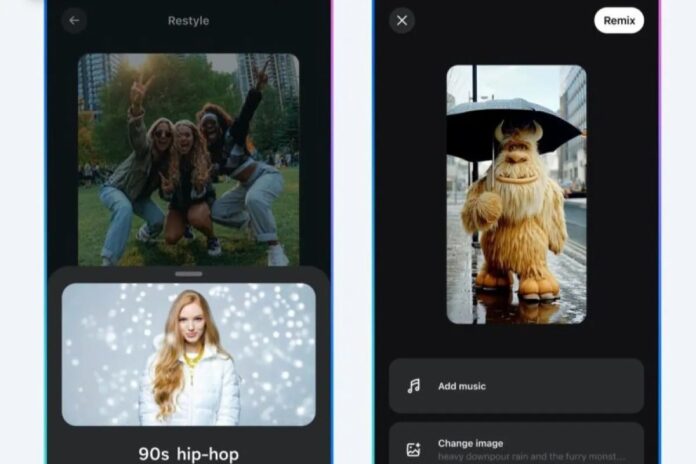Open the Change image option
This screenshot has width=696, height=464.
tap(516, 443)
